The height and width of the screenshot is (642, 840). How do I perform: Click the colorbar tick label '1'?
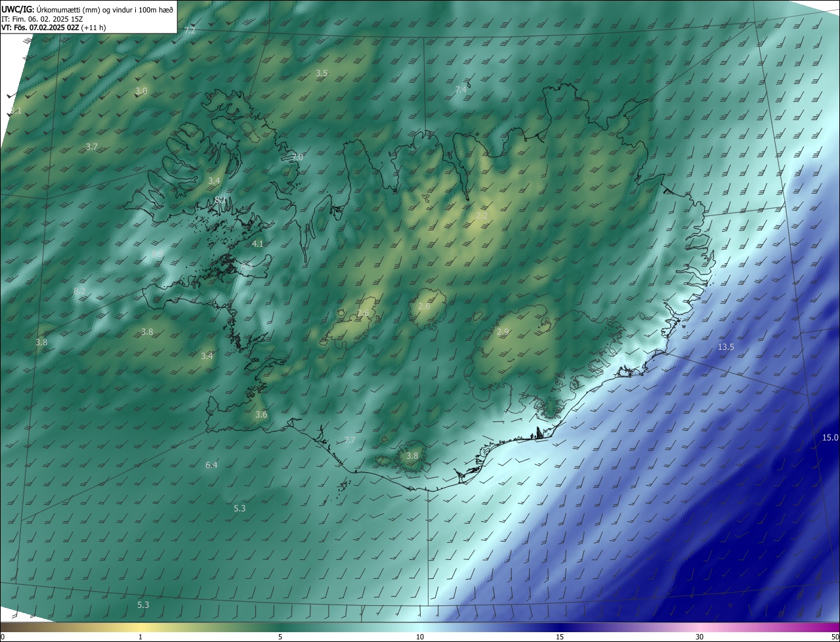pos(140,637)
